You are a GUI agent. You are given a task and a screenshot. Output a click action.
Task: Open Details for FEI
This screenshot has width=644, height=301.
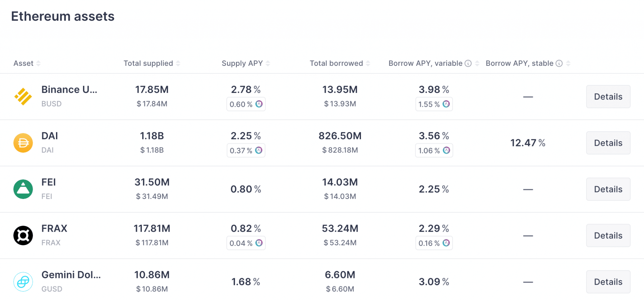tap(608, 189)
